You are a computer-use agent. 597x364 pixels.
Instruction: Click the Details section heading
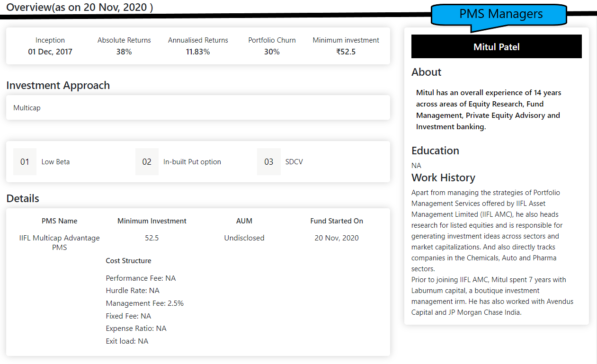coord(23,198)
